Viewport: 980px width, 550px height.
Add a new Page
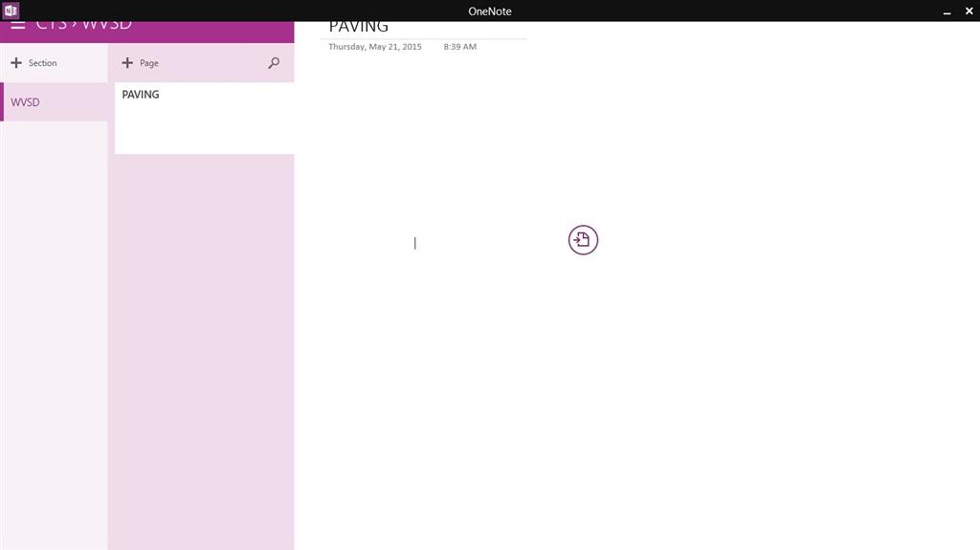pyautogui.click(x=140, y=62)
